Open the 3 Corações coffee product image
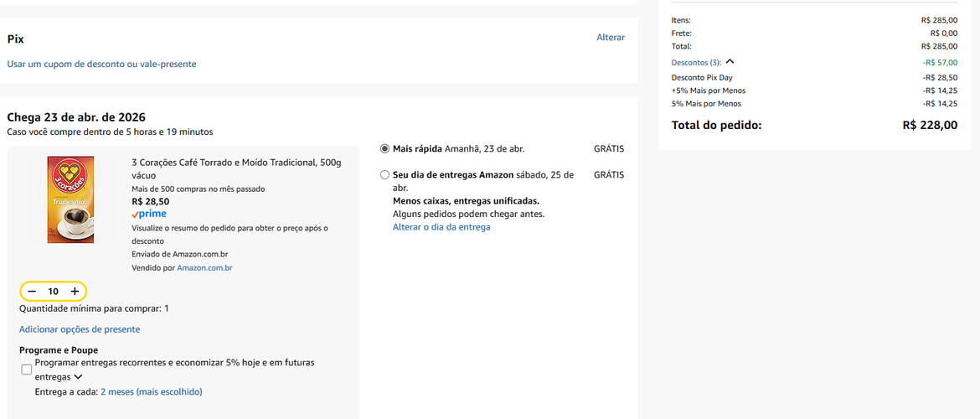The height and width of the screenshot is (419, 980). click(x=70, y=199)
